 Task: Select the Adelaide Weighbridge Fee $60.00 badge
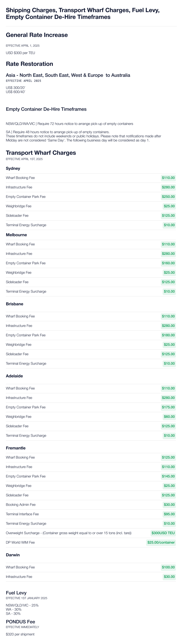tap(169, 417)
